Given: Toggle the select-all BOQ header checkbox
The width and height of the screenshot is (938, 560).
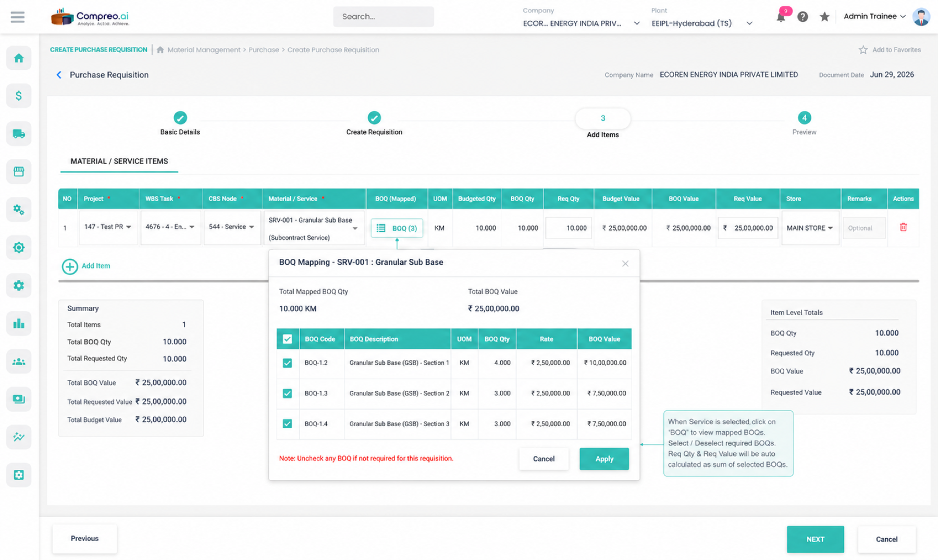Looking at the screenshot, I should click(x=287, y=339).
